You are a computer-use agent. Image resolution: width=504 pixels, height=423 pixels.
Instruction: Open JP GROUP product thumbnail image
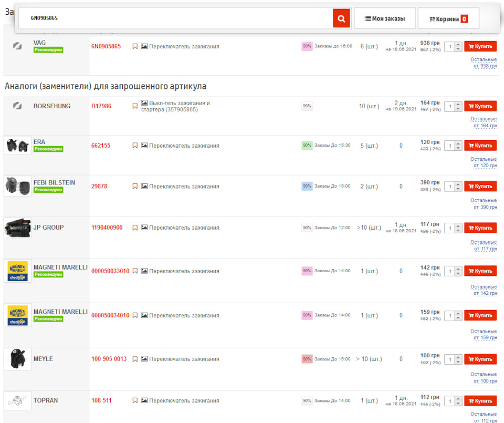[18, 228]
